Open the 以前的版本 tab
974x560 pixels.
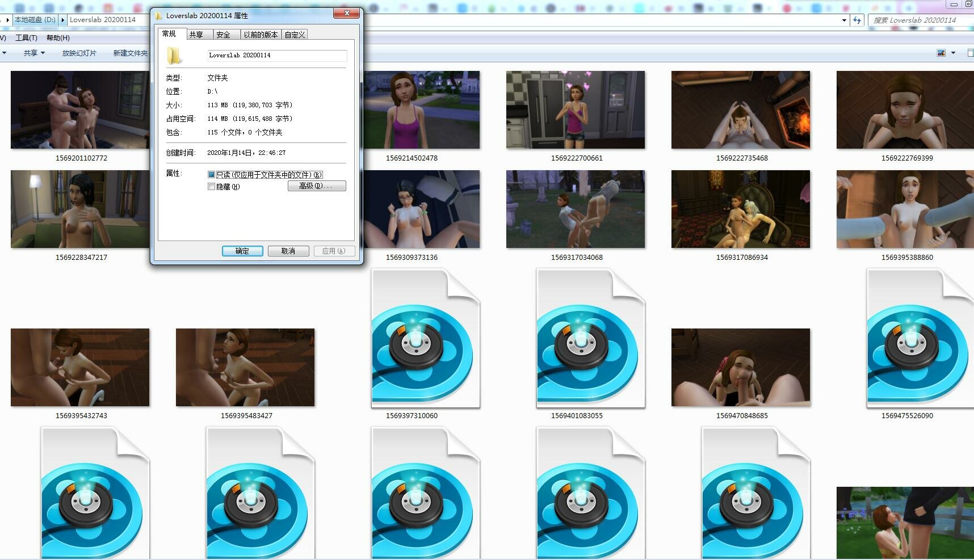[261, 35]
